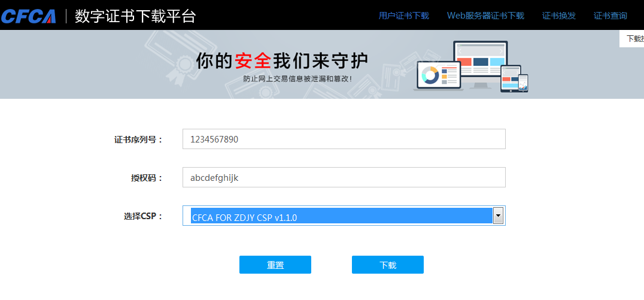
Task: Open Web服务器证书下载 menu item
Action: coord(485,16)
